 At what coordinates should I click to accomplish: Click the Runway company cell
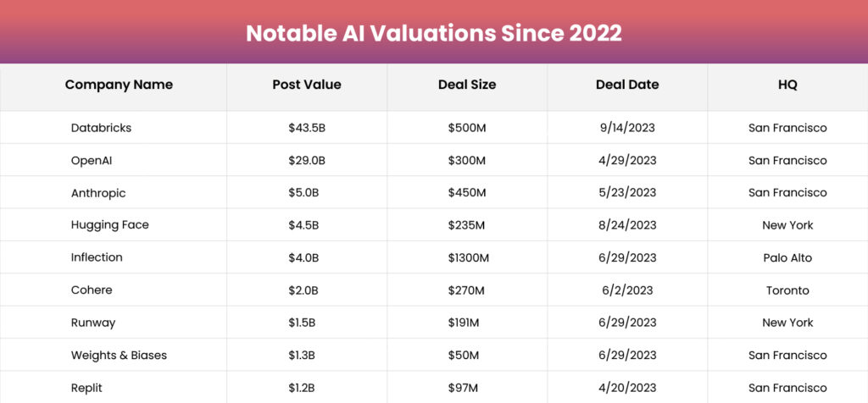coord(93,323)
